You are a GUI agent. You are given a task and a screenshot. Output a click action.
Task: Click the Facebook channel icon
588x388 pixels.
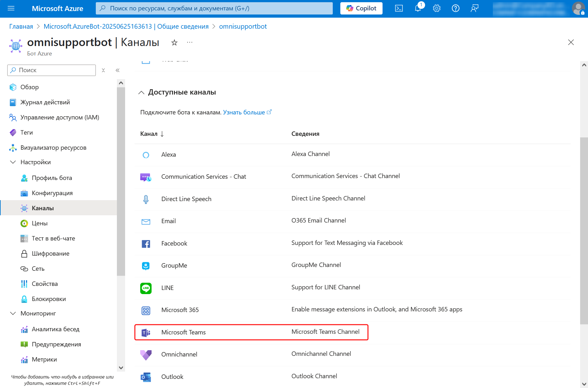pyautogui.click(x=146, y=244)
